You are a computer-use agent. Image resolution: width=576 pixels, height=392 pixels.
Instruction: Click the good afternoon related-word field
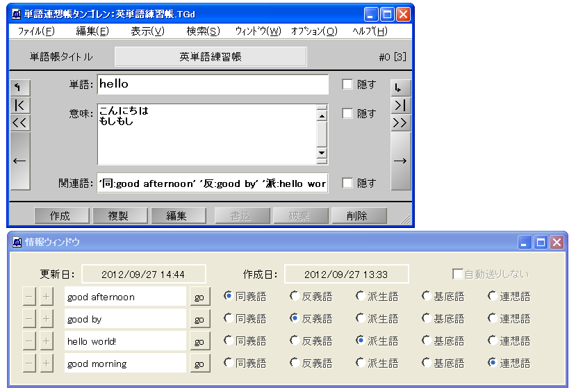[x=125, y=297]
